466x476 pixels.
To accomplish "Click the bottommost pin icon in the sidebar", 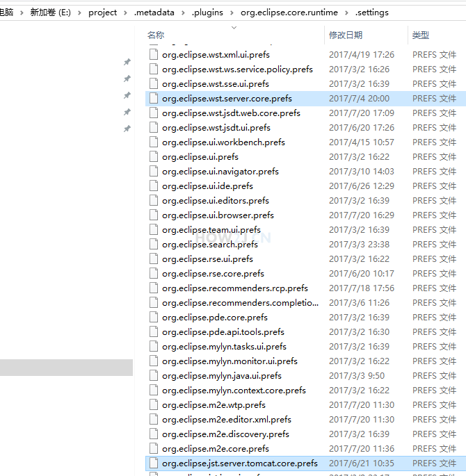I will pyautogui.click(x=127, y=129).
